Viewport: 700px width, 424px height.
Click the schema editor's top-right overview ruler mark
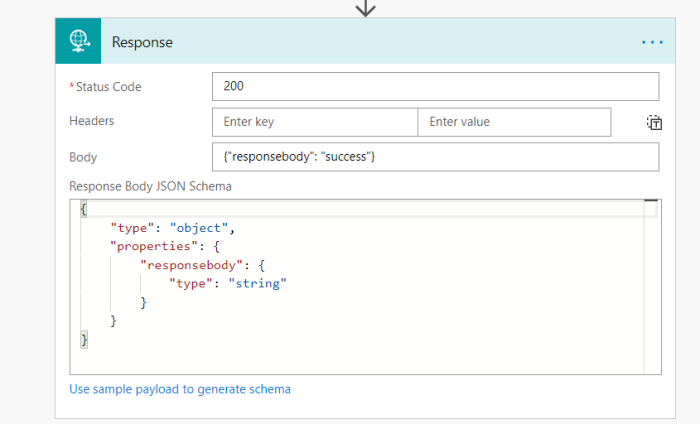[650, 203]
